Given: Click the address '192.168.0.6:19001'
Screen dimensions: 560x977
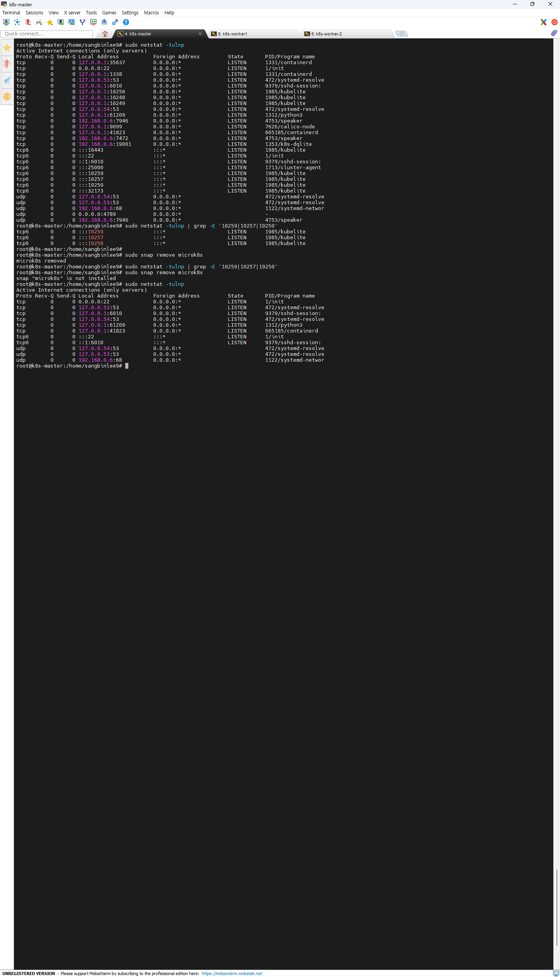Looking at the screenshot, I should [105, 144].
